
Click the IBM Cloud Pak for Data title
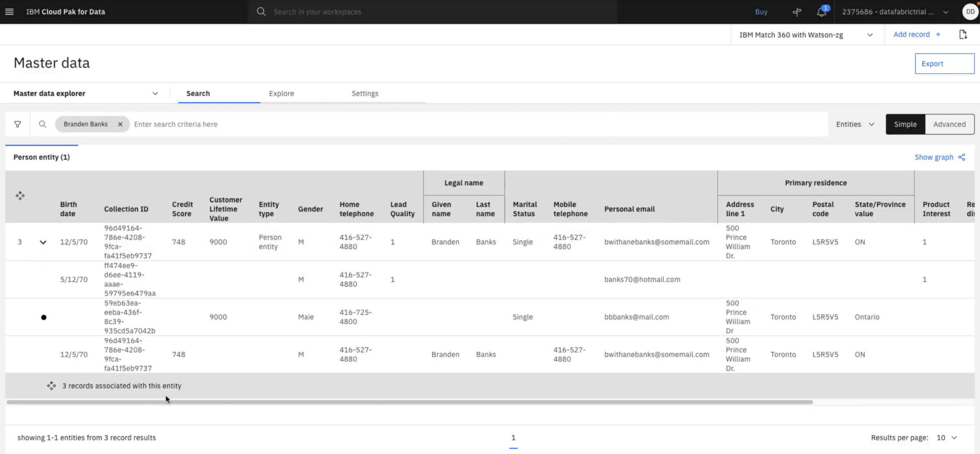coord(65,12)
